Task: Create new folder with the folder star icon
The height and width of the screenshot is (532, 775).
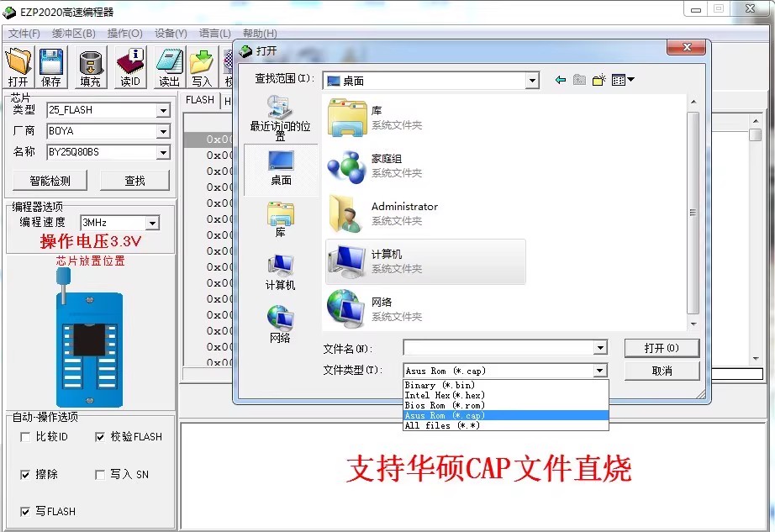Action: point(599,80)
